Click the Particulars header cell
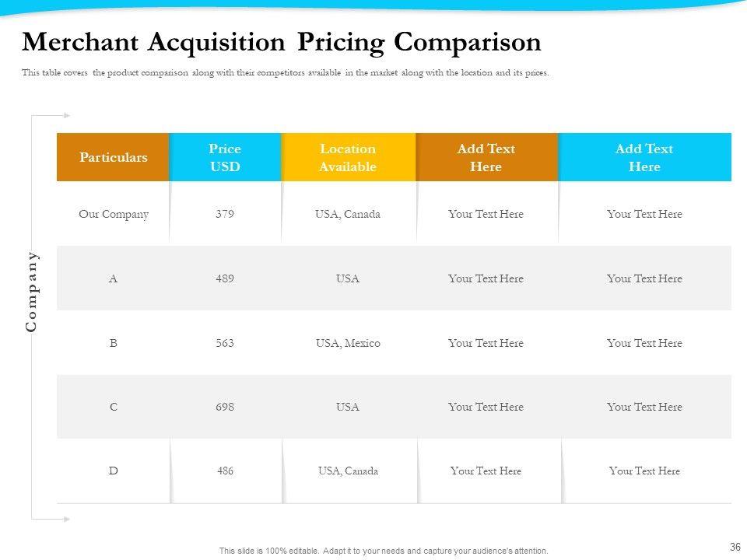747x560 pixels. click(x=113, y=157)
